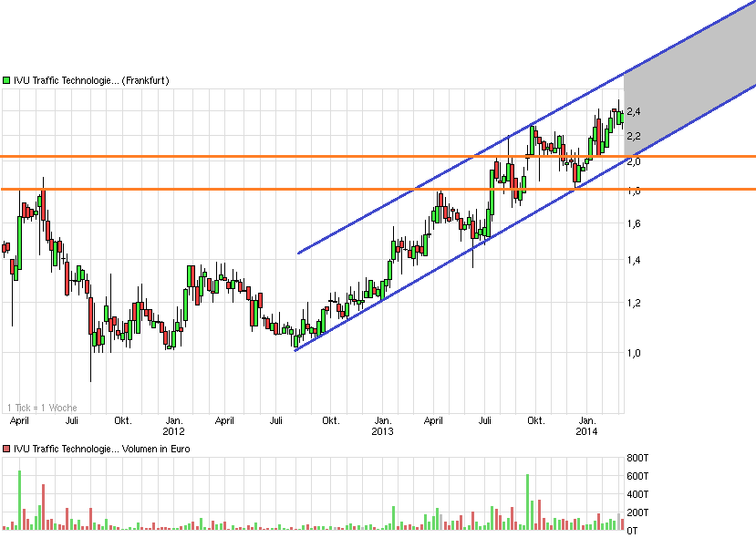
Task: Click the red volume legend square icon
Action: point(7,449)
